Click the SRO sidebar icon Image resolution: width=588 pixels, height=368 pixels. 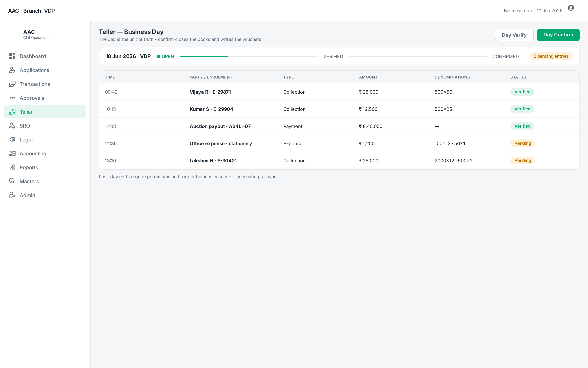(x=12, y=126)
